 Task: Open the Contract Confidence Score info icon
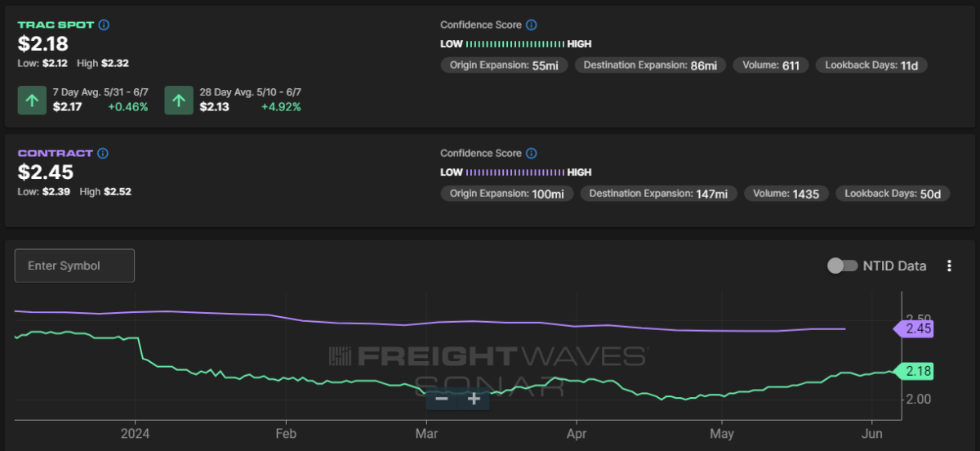[532, 153]
